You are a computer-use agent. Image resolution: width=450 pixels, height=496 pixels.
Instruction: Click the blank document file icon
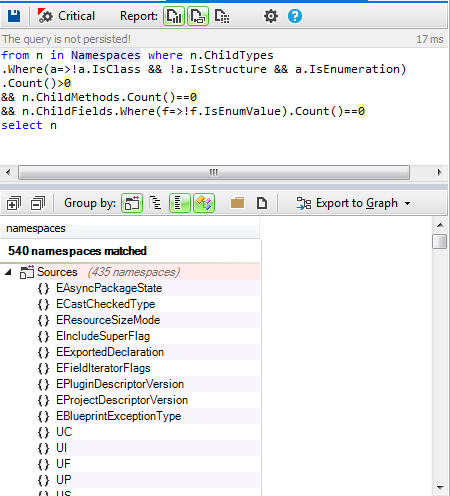pyautogui.click(x=262, y=203)
